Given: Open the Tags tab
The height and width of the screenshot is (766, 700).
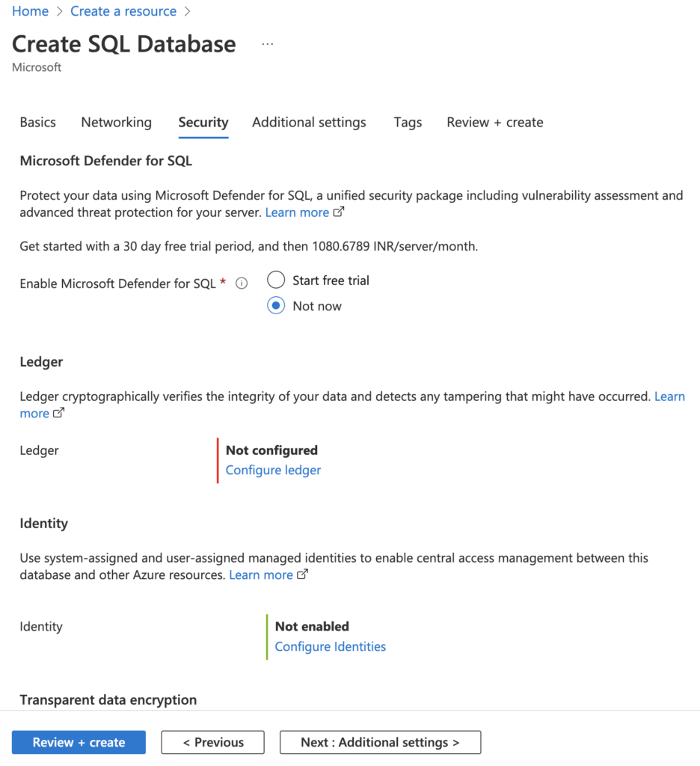Looking at the screenshot, I should 408,122.
